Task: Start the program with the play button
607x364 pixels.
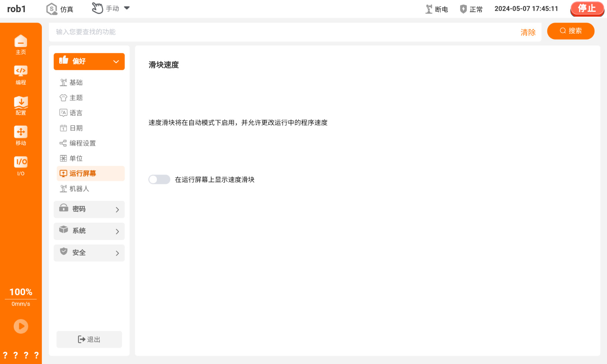Action: 21,326
